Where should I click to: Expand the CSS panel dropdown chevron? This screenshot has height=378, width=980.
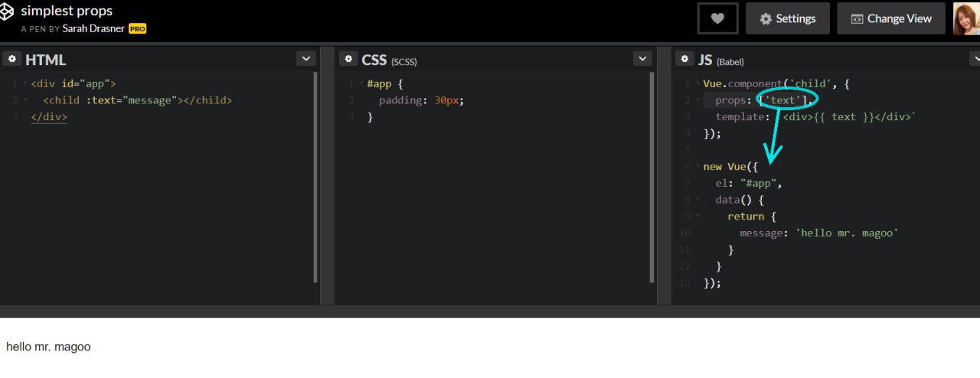coord(642,59)
